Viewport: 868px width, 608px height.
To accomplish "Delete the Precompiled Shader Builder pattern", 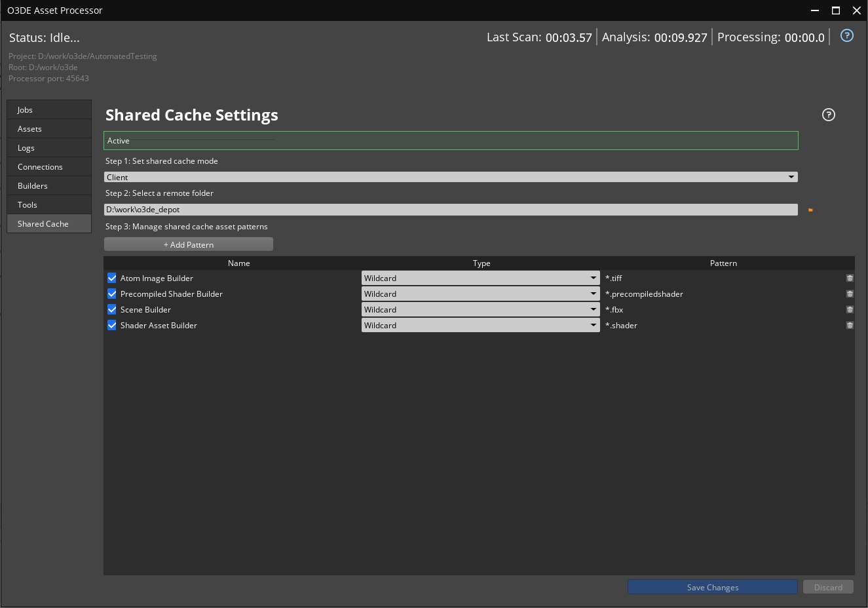I will point(850,294).
